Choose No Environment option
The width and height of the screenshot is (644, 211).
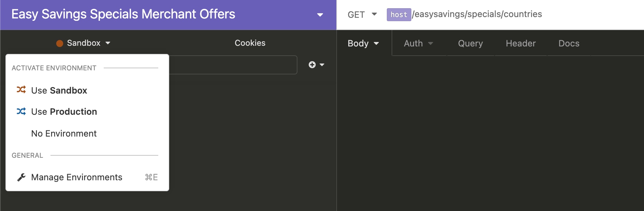pos(64,133)
